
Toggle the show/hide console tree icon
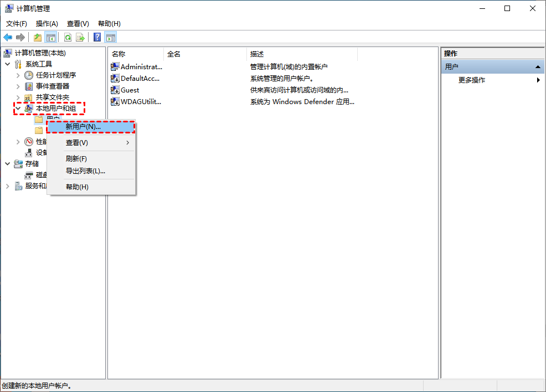[x=50, y=37]
